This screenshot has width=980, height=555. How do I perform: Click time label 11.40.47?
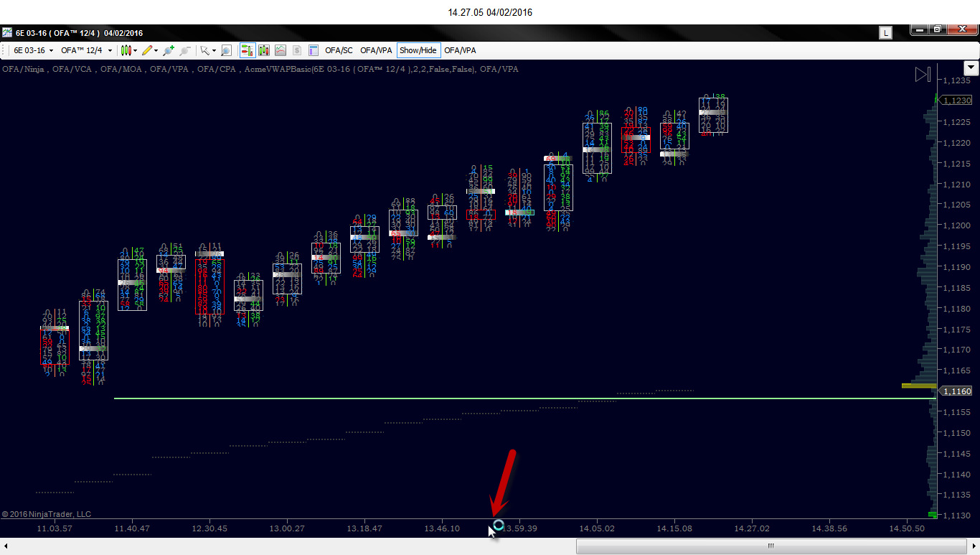[x=133, y=528]
